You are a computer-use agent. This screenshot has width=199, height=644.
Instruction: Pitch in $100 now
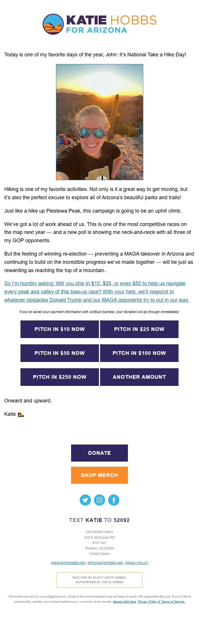point(139,353)
